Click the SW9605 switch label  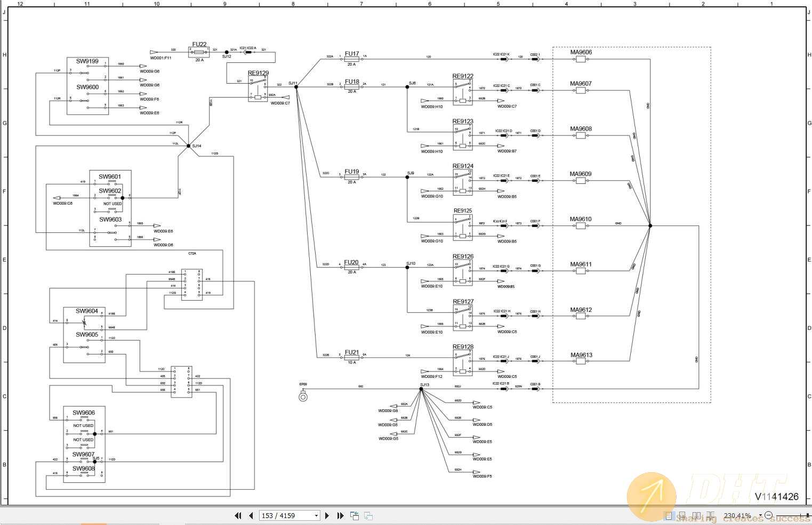(87, 335)
